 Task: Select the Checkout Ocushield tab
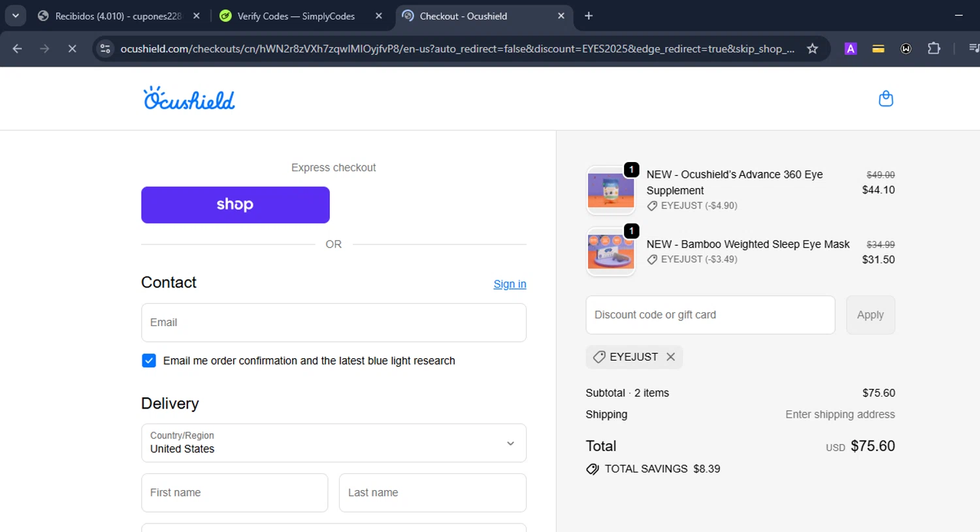click(x=483, y=16)
